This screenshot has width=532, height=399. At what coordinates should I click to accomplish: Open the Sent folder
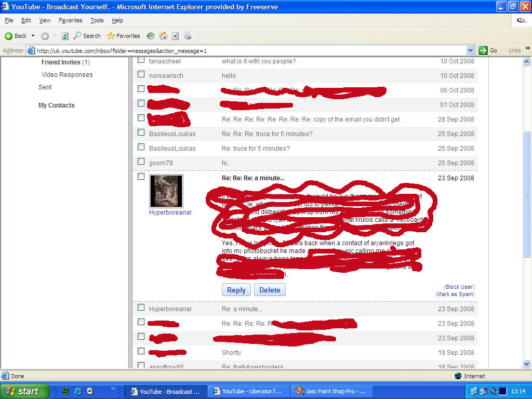(45, 87)
